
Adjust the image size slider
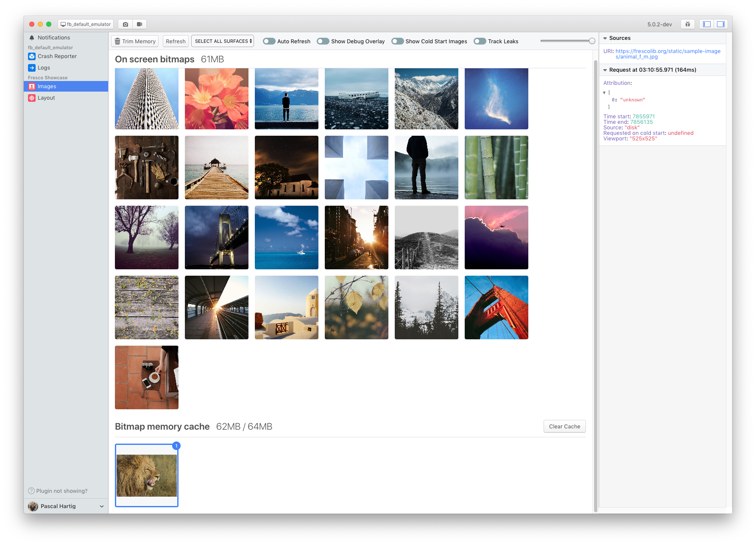pos(592,40)
